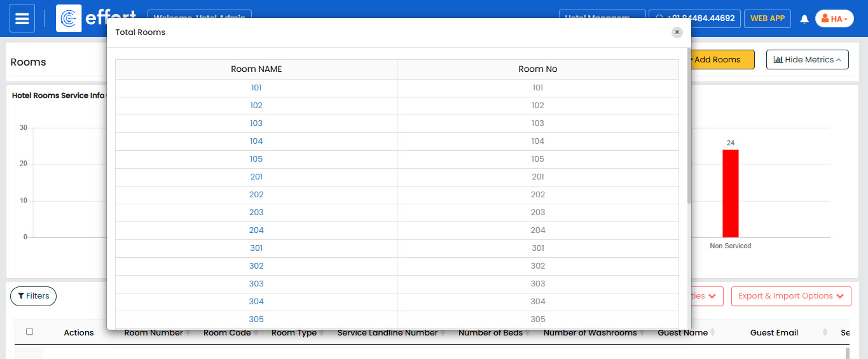Open the hamburger navigation menu
Image resolution: width=868 pixels, height=359 pixels.
pos(22,18)
